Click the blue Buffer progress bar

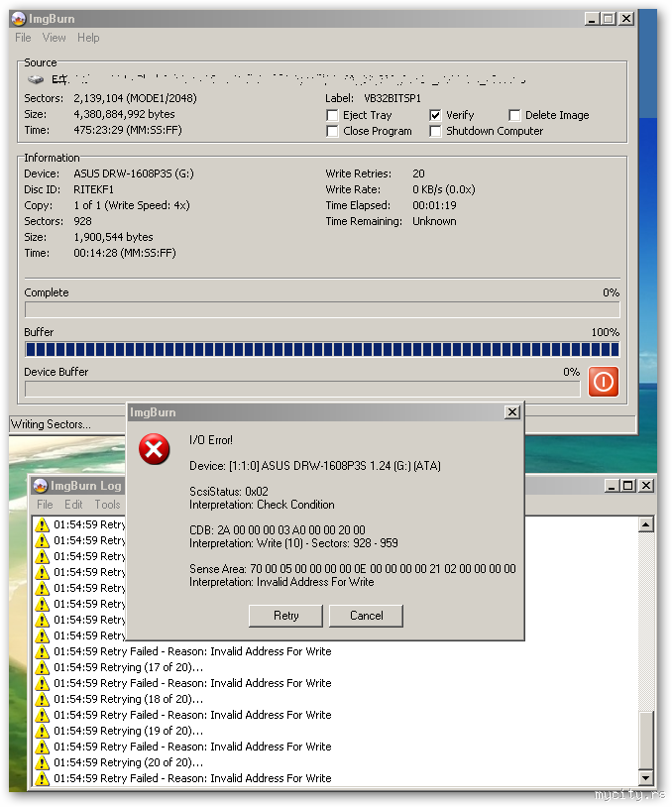[x=322, y=349]
